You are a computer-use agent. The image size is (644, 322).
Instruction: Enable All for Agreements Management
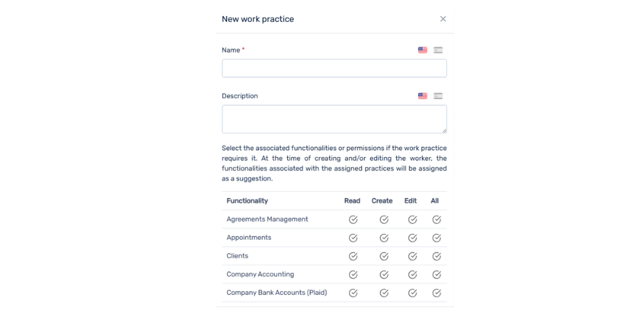437,220
